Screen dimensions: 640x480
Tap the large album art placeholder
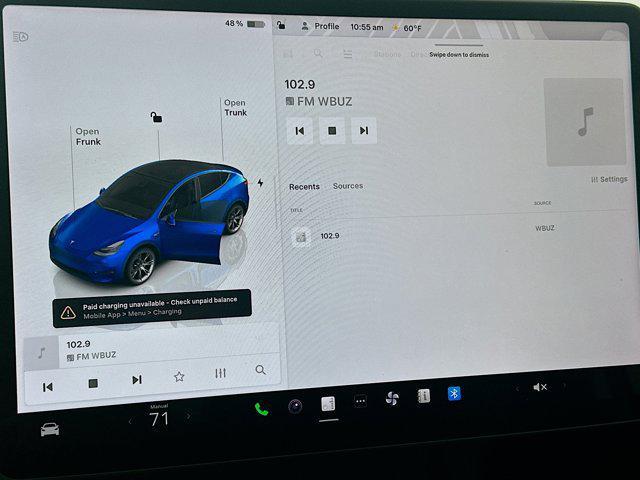click(x=585, y=122)
